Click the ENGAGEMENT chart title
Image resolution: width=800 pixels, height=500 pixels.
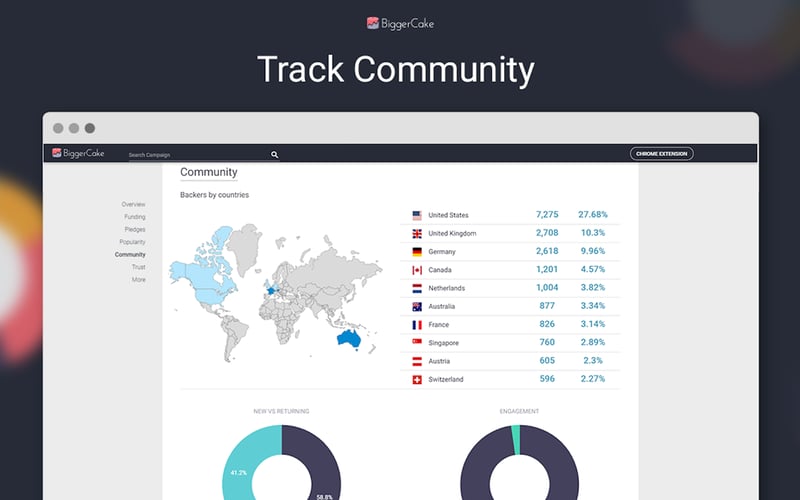[x=519, y=411]
